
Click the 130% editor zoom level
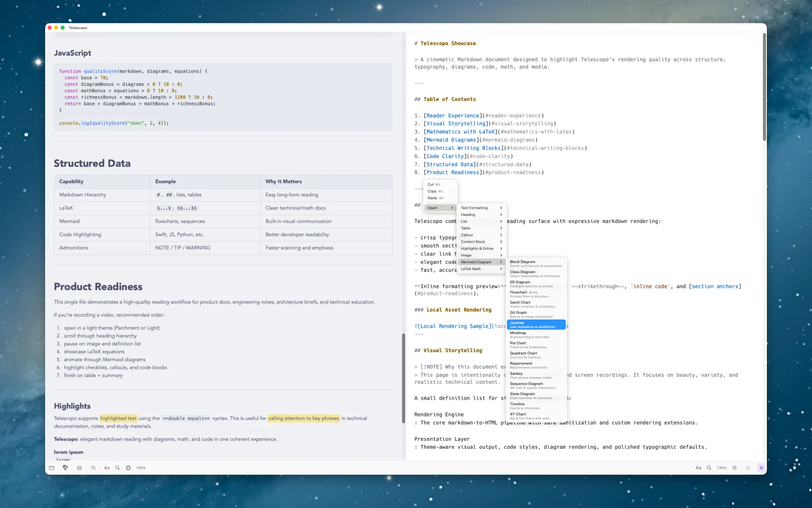722,468
